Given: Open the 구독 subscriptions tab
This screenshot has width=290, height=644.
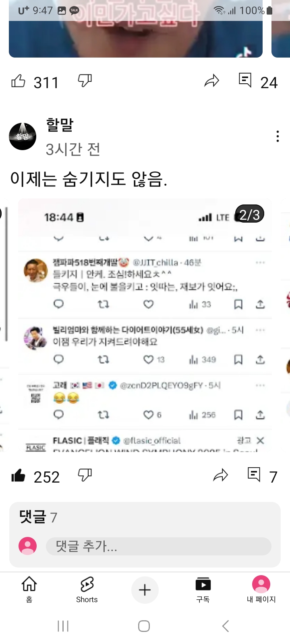Looking at the screenshot, I should (x=203, y=590).
